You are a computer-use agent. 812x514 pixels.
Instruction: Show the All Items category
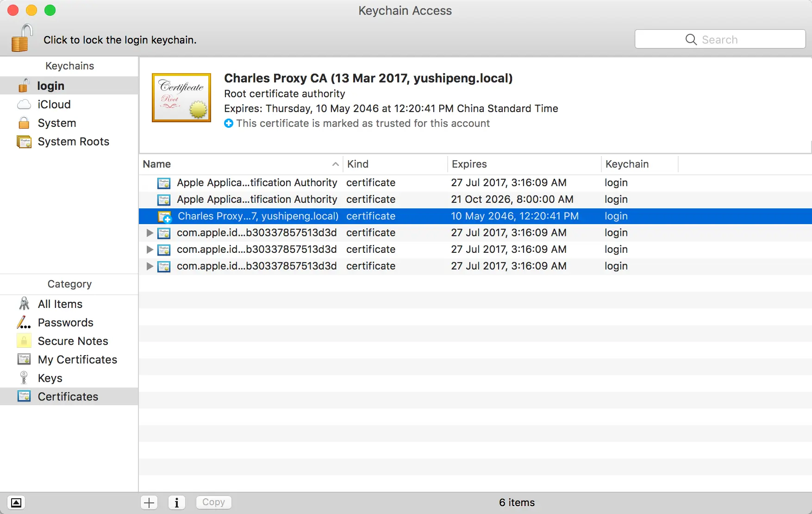[x=69, y=304]
